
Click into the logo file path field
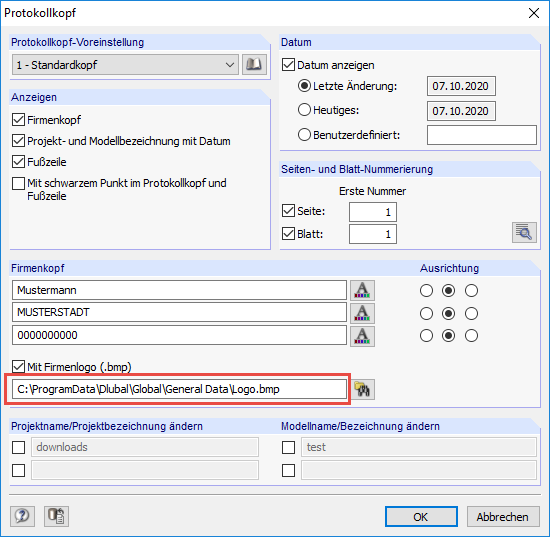click(x=179, y=389)
